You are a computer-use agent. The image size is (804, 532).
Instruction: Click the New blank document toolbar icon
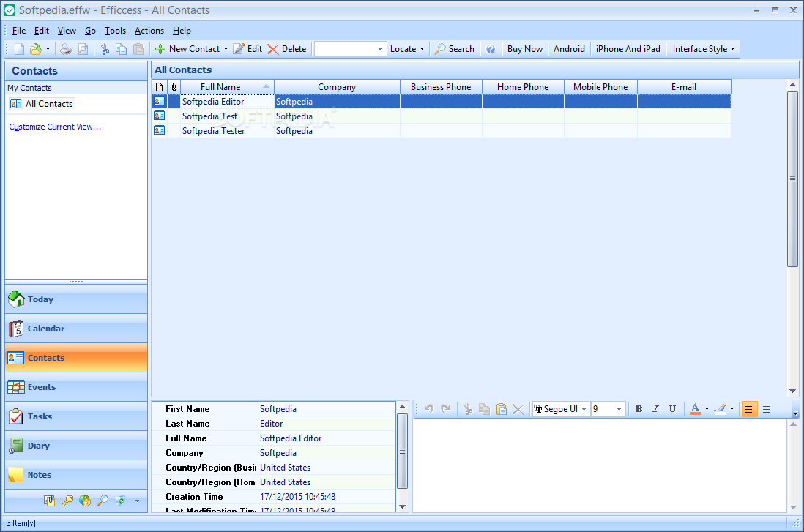click(20, 49)
